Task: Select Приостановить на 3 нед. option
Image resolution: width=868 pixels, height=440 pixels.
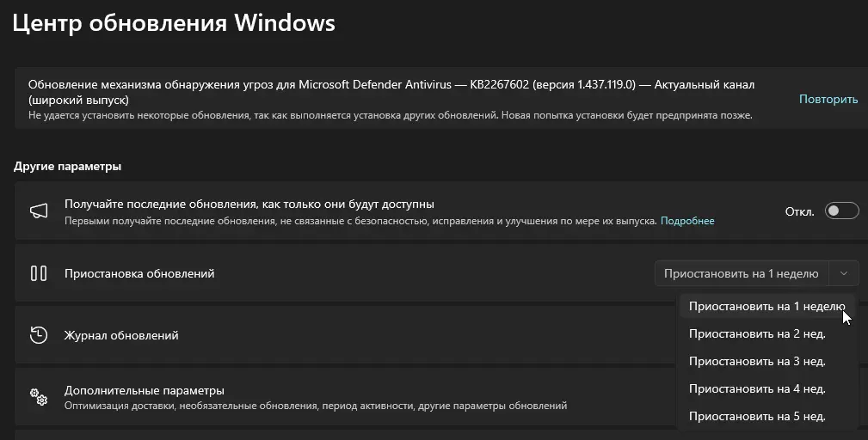Action: [757, 361]
